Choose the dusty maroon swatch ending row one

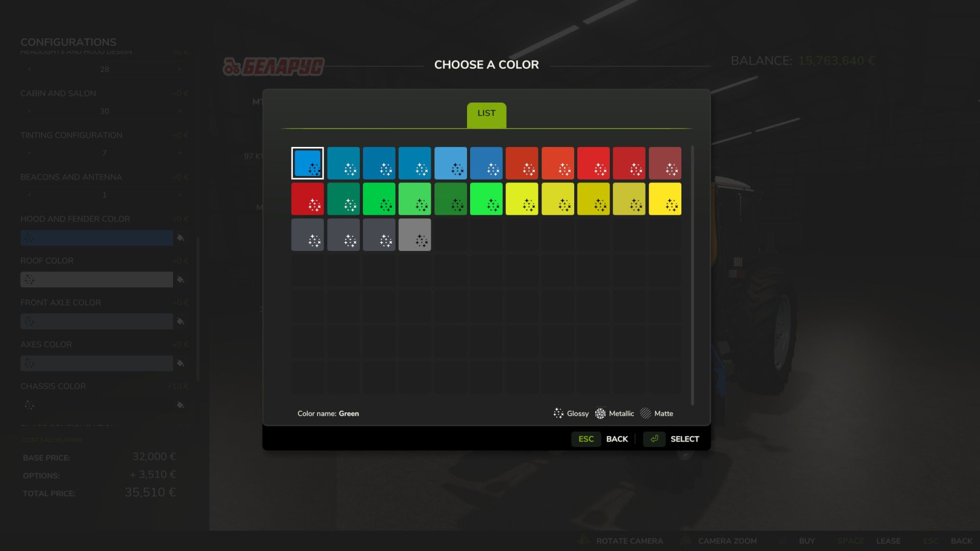[665, 163]
